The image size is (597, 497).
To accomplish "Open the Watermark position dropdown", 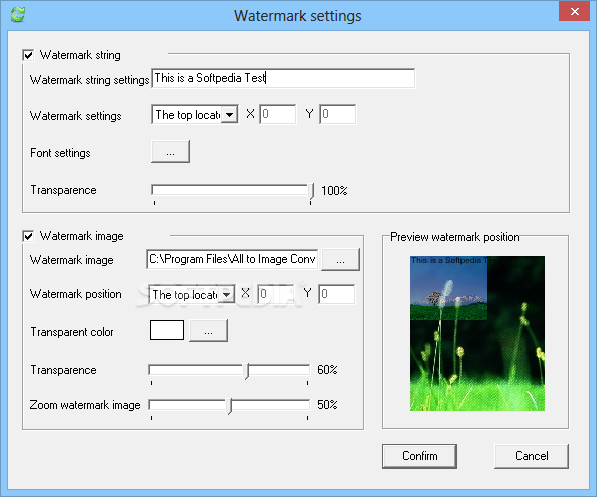I will coord(227,294).
